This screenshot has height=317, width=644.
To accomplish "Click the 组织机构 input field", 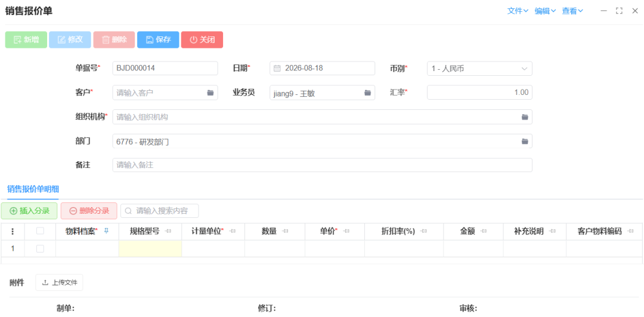I will click(323, 117).
